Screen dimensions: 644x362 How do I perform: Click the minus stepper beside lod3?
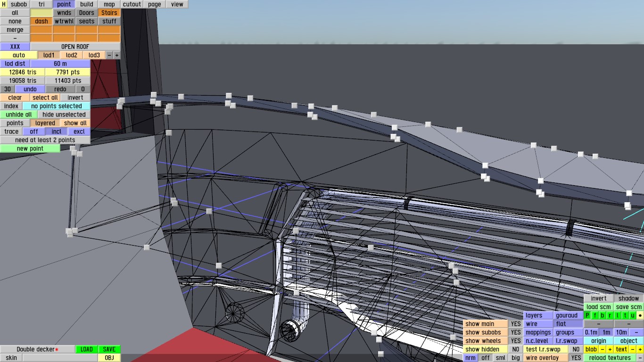[109, 55]
